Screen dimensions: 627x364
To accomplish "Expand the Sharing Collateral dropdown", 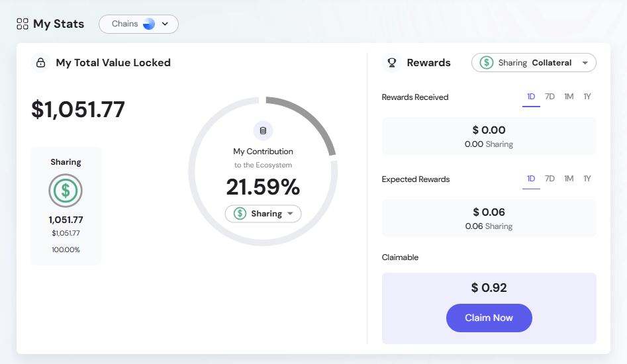I will click(585, 63).
